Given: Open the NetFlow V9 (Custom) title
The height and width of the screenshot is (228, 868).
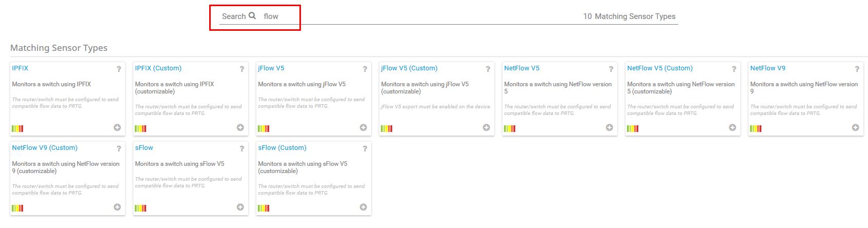Looking at the screenshot, I should pos(45,148).
